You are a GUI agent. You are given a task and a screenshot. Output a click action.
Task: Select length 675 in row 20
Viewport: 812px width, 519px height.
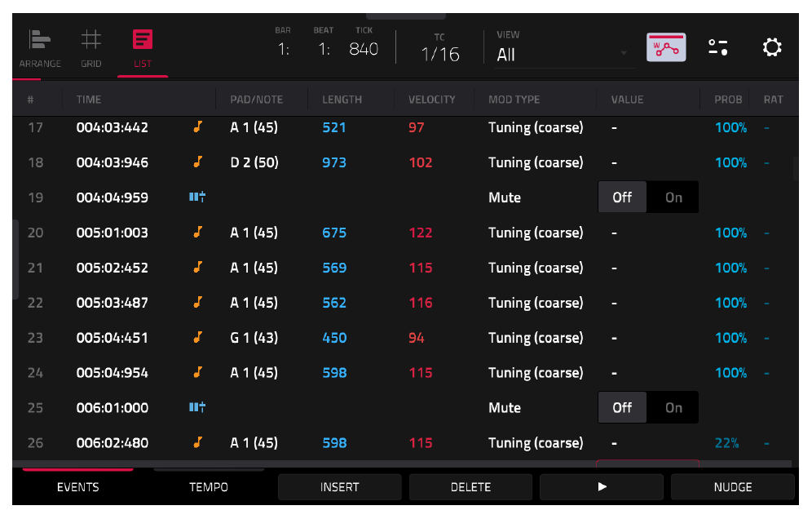(334, 233)
